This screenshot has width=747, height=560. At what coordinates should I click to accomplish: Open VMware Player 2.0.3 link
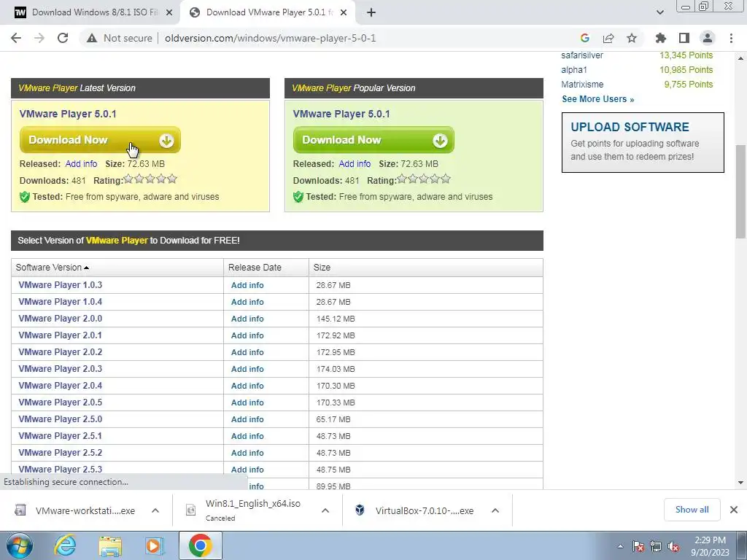coord(60,369)
